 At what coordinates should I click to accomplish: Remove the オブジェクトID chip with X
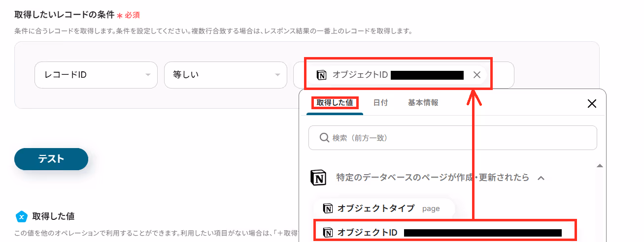pyautogui.click(x=476, y=75)
